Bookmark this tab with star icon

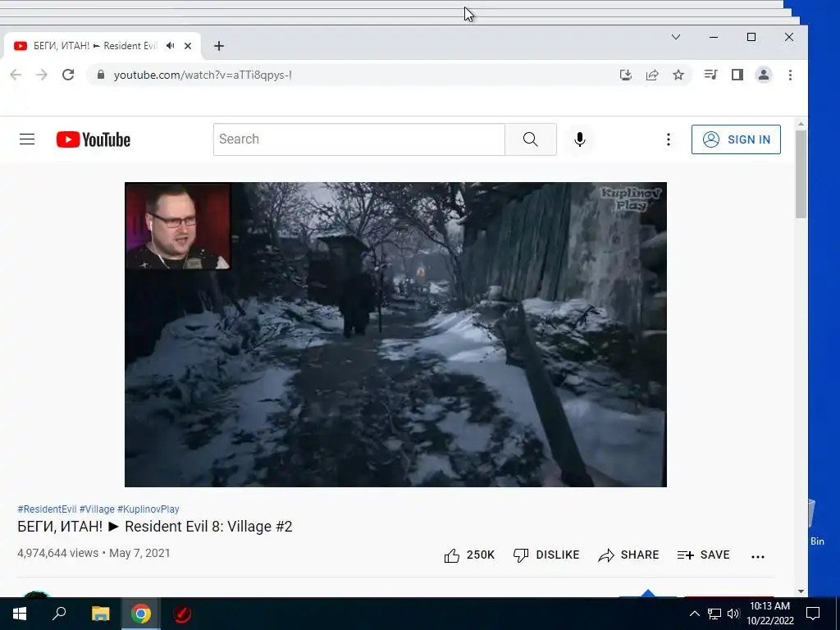[x=678, y=75]
